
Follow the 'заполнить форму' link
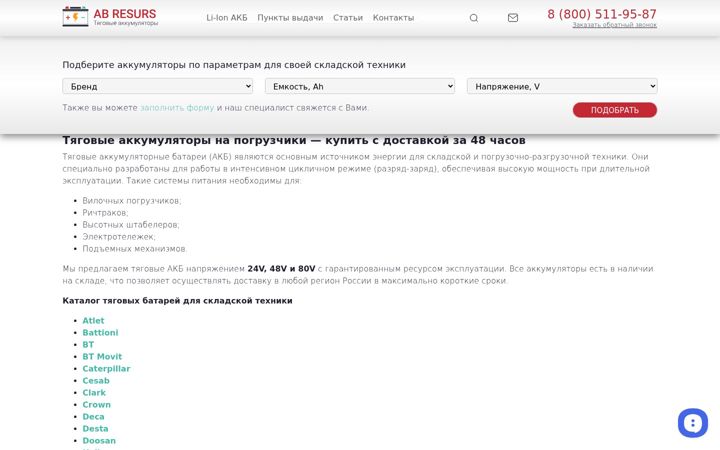177,107
